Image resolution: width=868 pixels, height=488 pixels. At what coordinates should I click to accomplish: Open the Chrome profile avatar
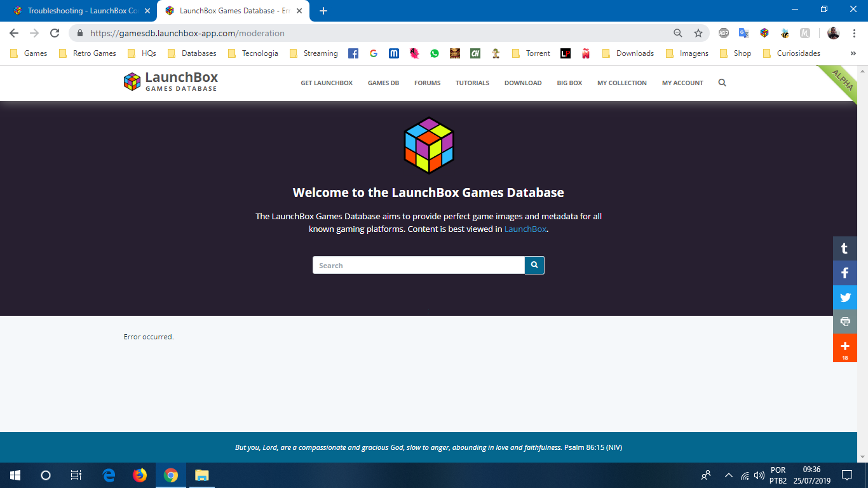(x=834, y=33)
